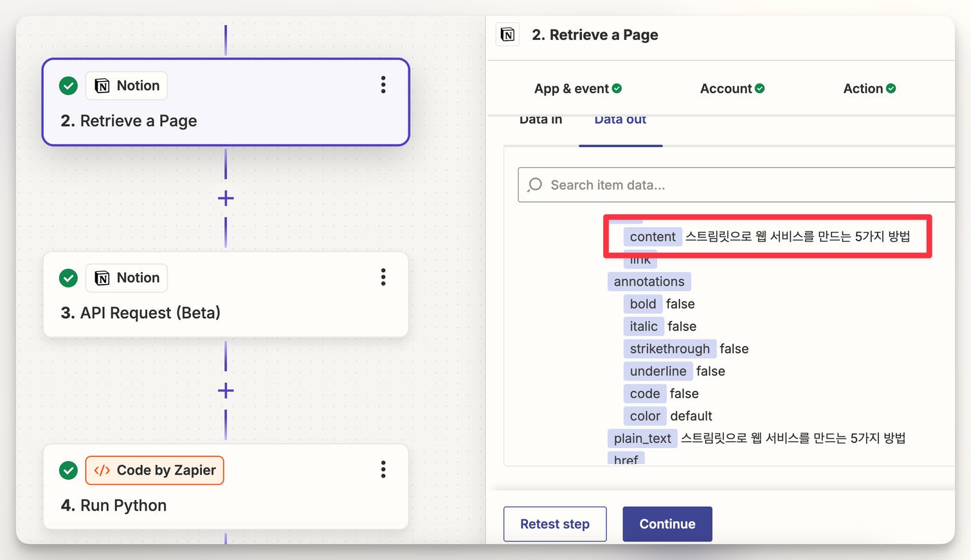
Task: Click the Notion icon in step 3 card
Action: pyautogui.click(x=102, y=278)
